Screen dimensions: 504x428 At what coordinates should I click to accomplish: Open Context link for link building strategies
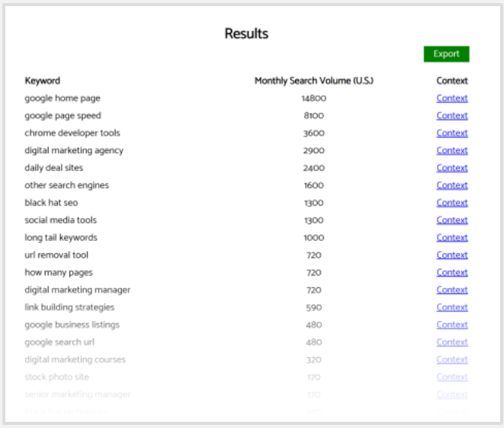(x=452, y=307)
